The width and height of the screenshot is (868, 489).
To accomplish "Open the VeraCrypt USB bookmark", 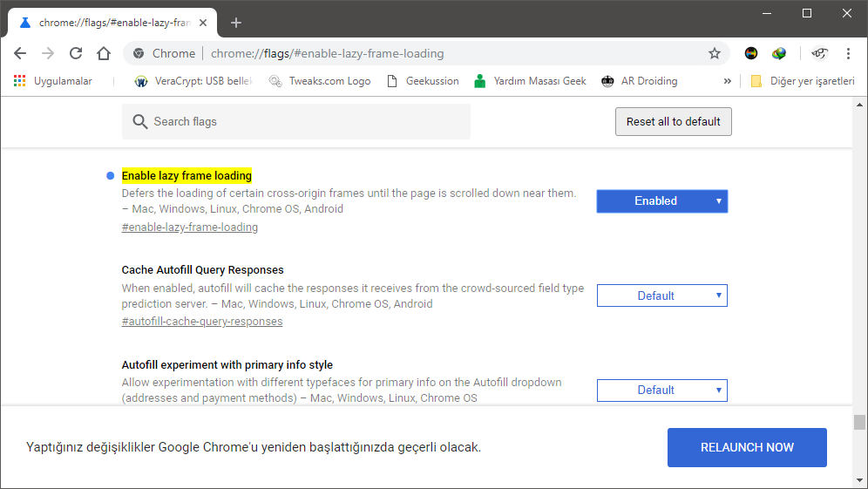I will (193, 81).
